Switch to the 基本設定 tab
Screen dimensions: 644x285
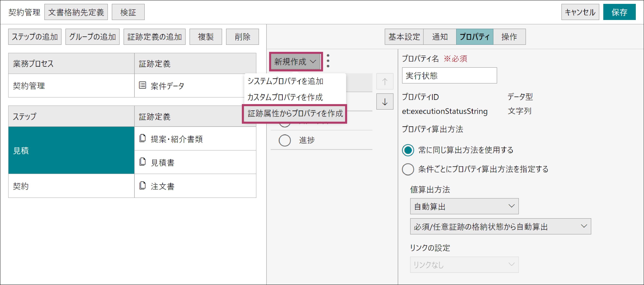coord(404,37)
